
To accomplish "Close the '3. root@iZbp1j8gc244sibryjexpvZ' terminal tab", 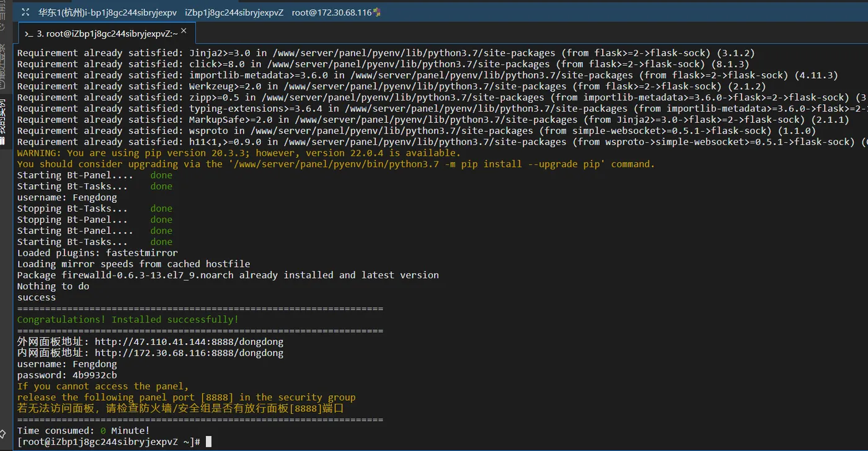I will coord(184,31).
